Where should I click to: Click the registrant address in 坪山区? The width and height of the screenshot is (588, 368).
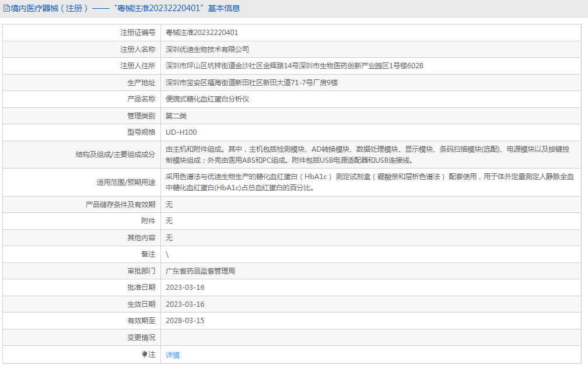(295, 66)
